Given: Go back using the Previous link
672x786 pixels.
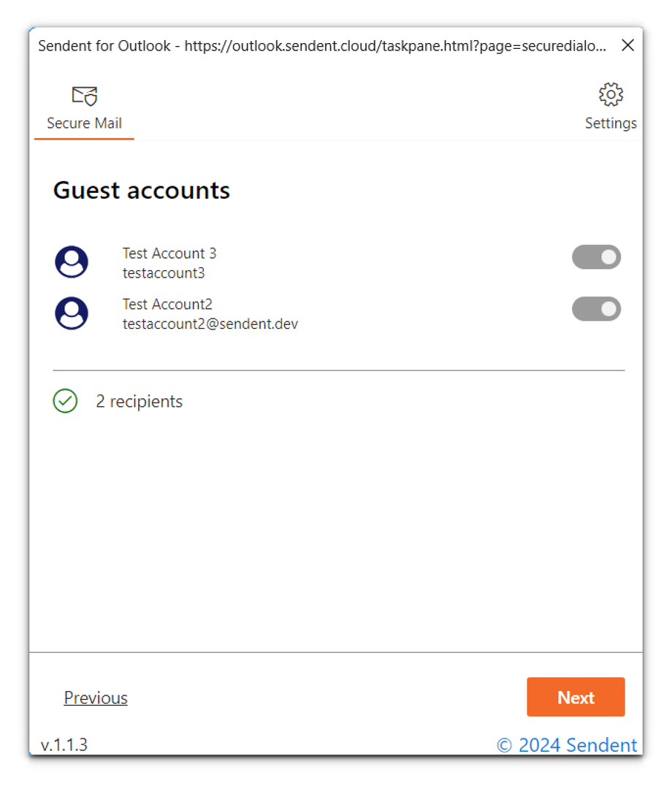Looking at the screenshot, I should tap(96, 698).
